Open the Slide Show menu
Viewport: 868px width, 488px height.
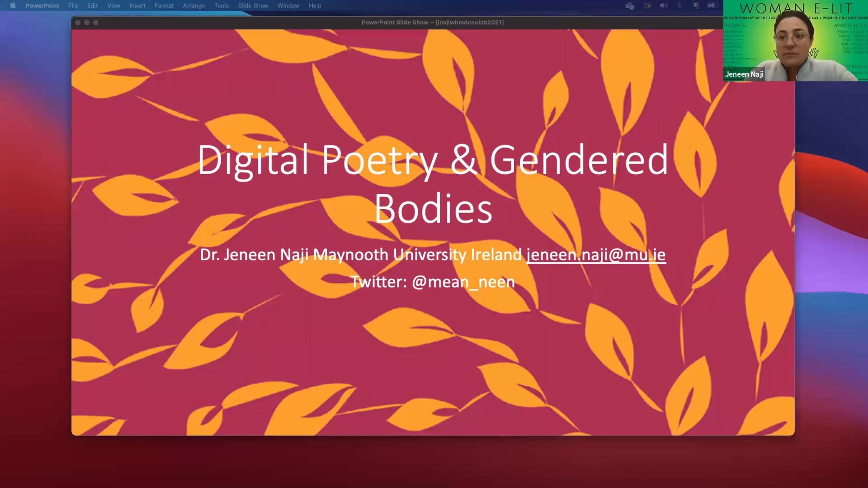[x=253, y=6]
